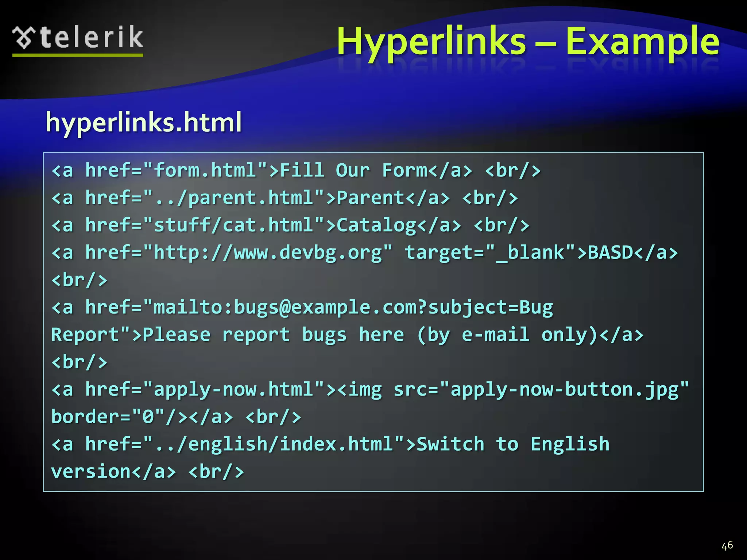This screenshot has width=747, height=560.
Task: Click the slide number 46
Action: click(727, 545)
